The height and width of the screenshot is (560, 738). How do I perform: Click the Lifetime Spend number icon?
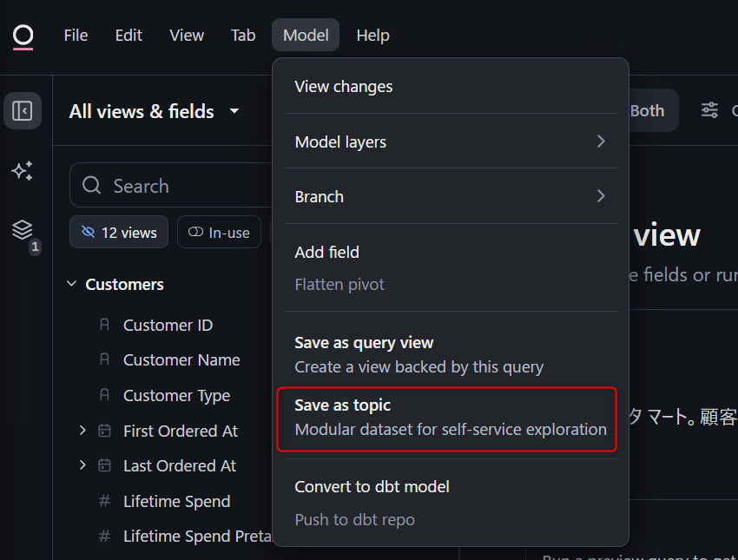tap(105, 501)
